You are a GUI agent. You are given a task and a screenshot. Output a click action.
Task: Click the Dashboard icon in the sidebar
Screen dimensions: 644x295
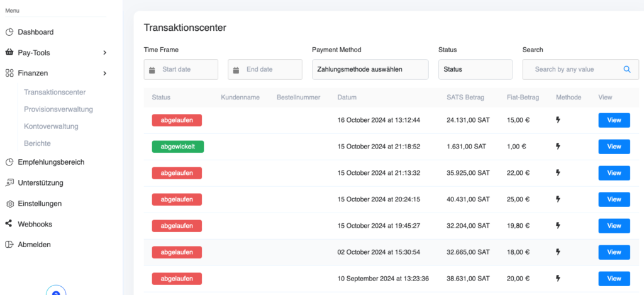pos(9,32)
